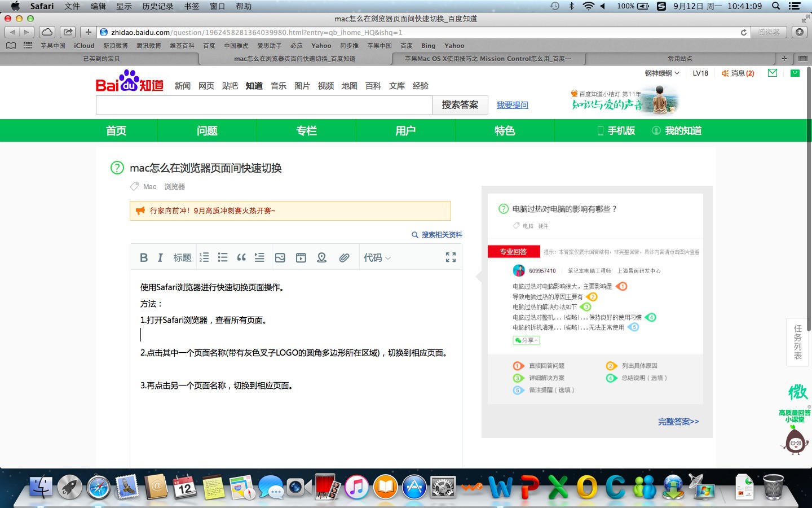Click the 百度知道小桔灯 banner image
The height and width of the screenshot is (508, 812).
pyautogui.click(x=625, y=100)
